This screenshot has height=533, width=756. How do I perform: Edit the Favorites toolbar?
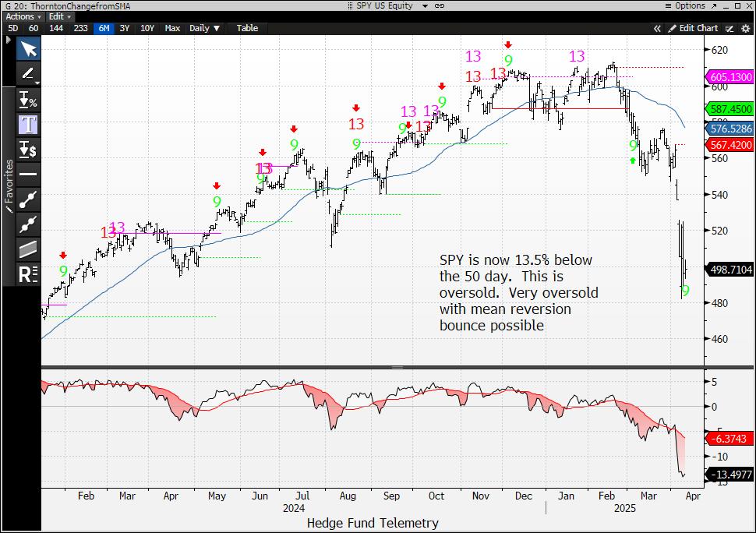click(9, 186)
